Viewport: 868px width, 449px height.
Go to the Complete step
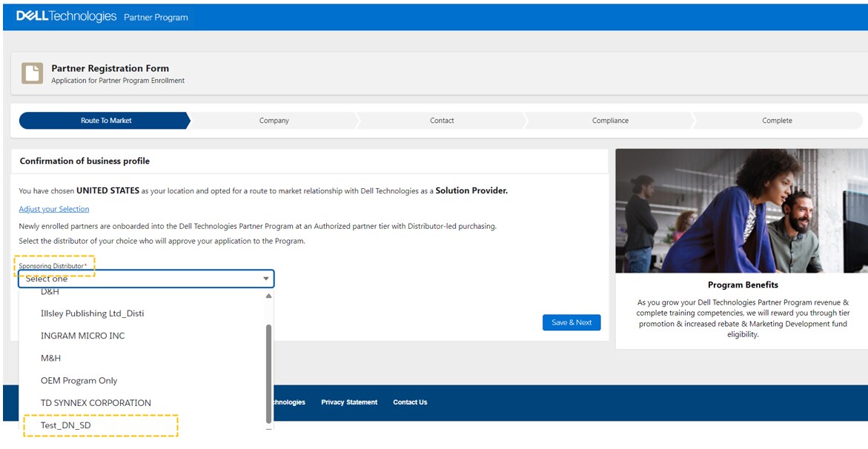point(778,121)
